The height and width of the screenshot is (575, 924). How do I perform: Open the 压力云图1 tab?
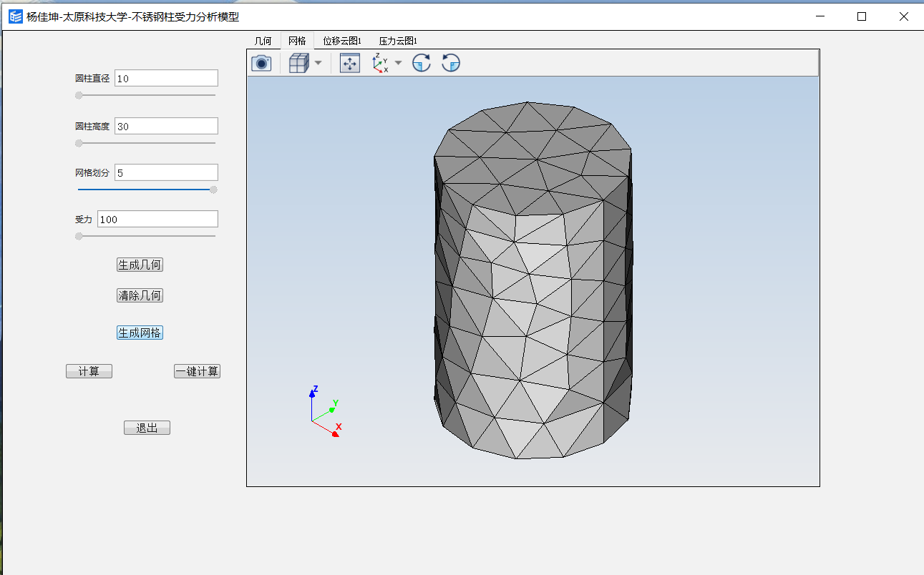pos(398,41)
